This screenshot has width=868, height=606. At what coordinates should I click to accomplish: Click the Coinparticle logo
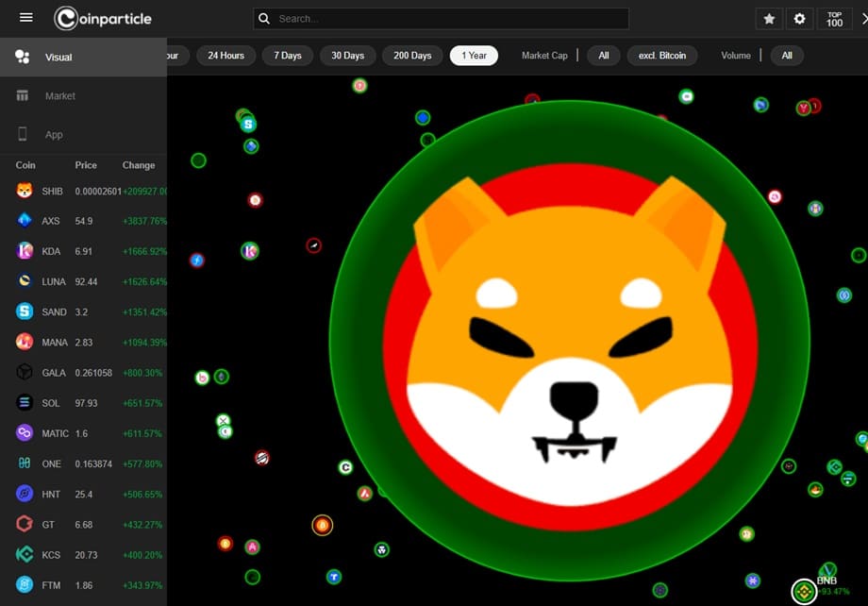(103, 19)
